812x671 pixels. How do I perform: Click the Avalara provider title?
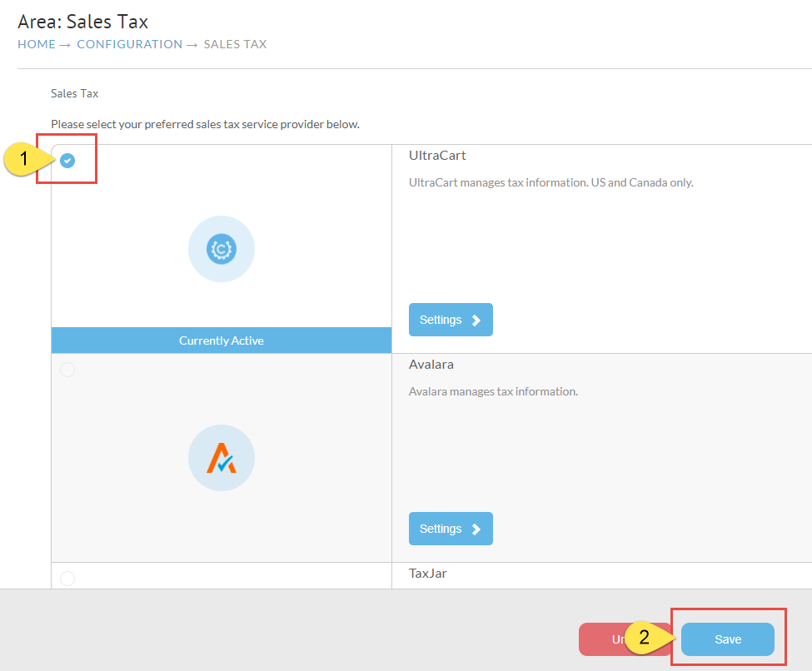click(431, 365)
